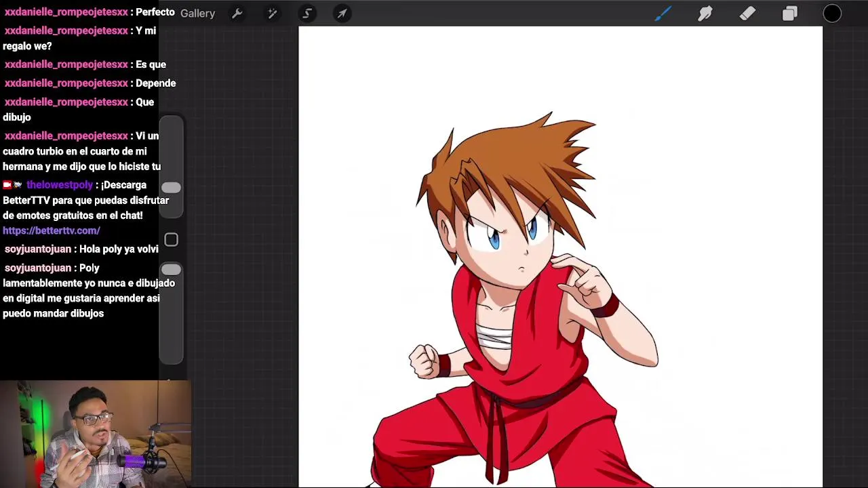This screenshot has height=488, width=868.
Task: Tap the square modify button on sidebar
Action: click(171, 240)
